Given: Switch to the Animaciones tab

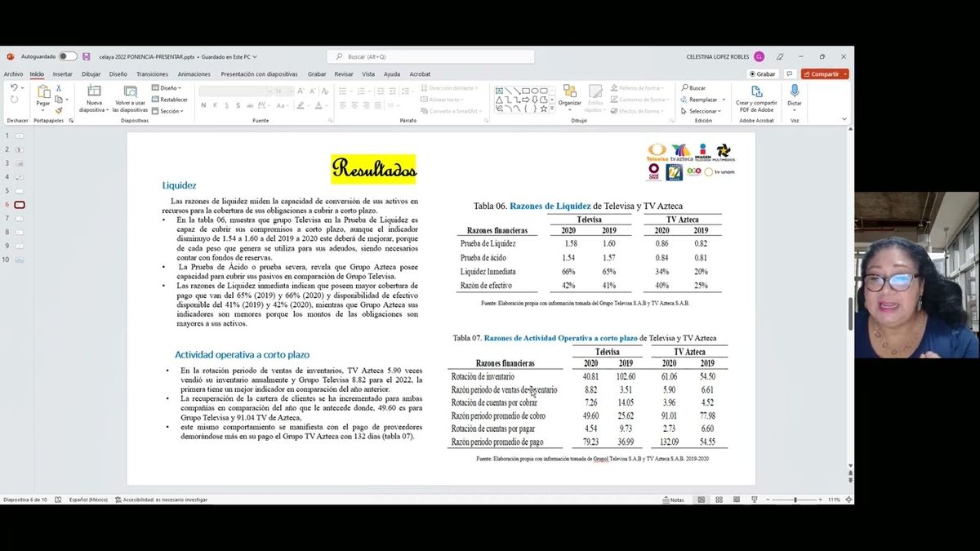Looking at the screenshot, I should coord(194,73).
